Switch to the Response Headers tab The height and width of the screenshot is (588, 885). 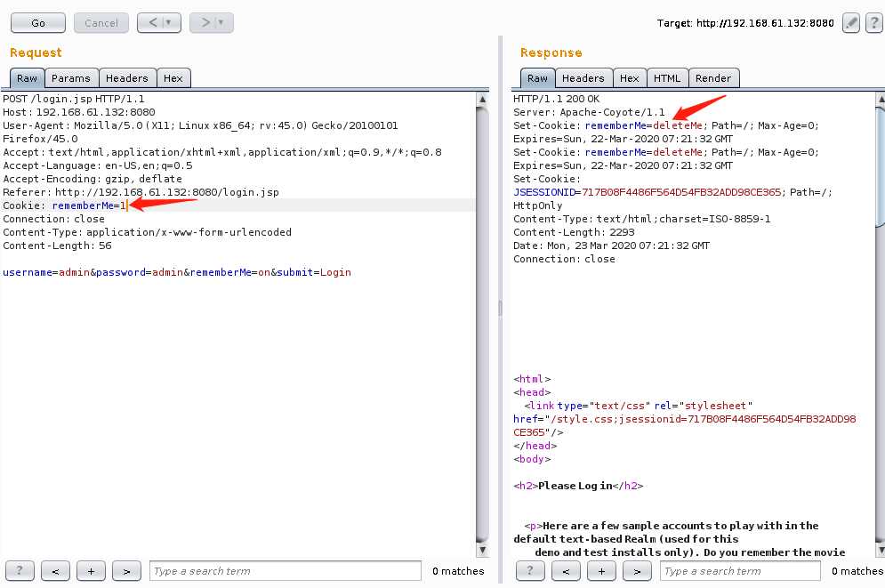point(583,78)
